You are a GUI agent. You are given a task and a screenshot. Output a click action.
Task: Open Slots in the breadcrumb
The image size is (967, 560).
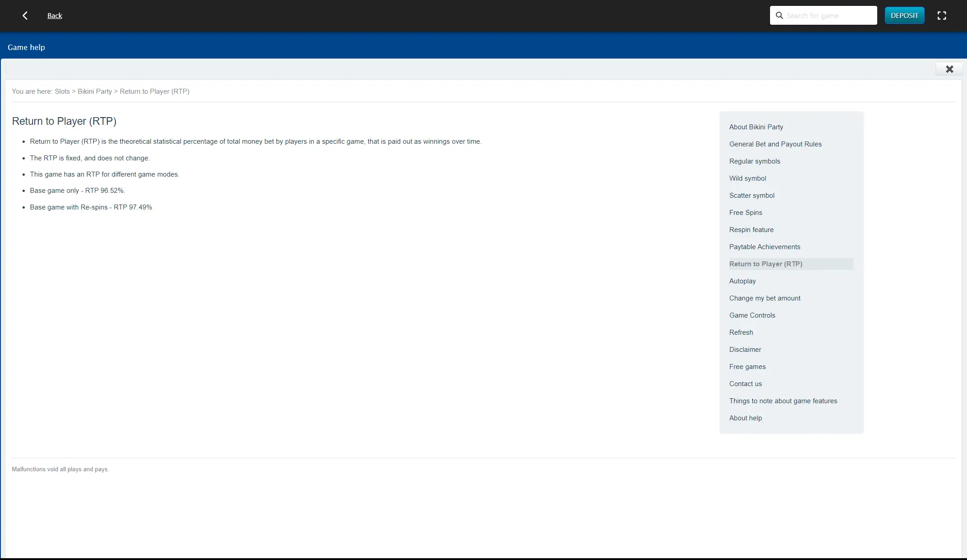(x=62, y=91)
